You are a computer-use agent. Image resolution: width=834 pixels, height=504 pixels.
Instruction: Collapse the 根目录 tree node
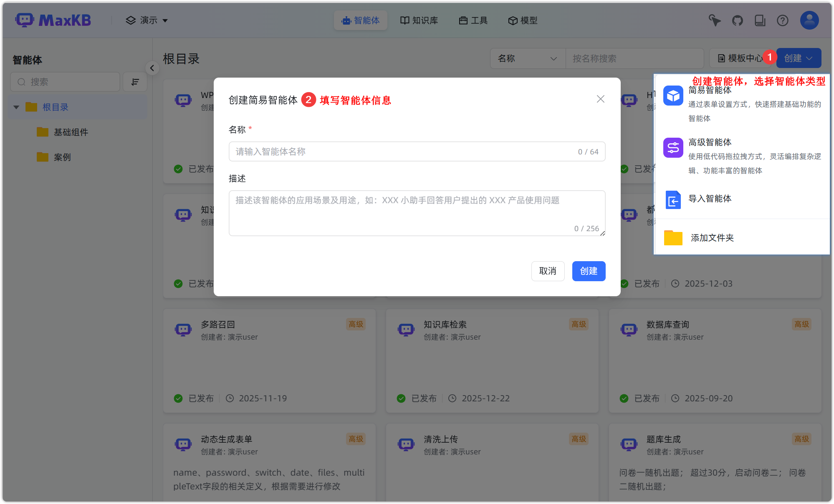[x=16, y=107]
